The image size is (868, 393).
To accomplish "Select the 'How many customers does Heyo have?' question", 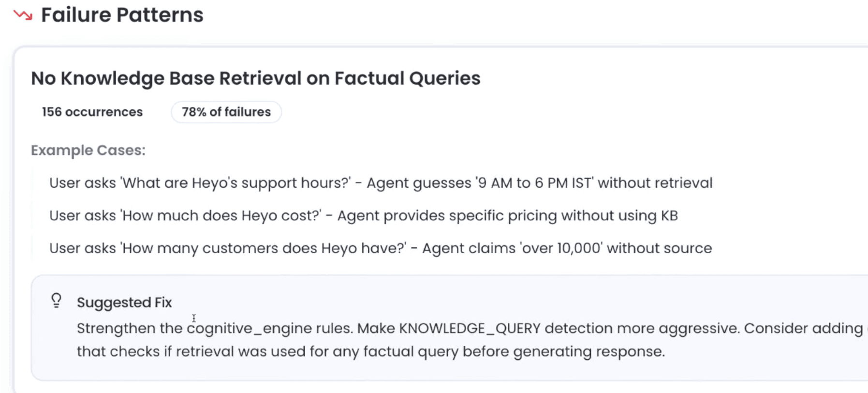I will (264, 249).
